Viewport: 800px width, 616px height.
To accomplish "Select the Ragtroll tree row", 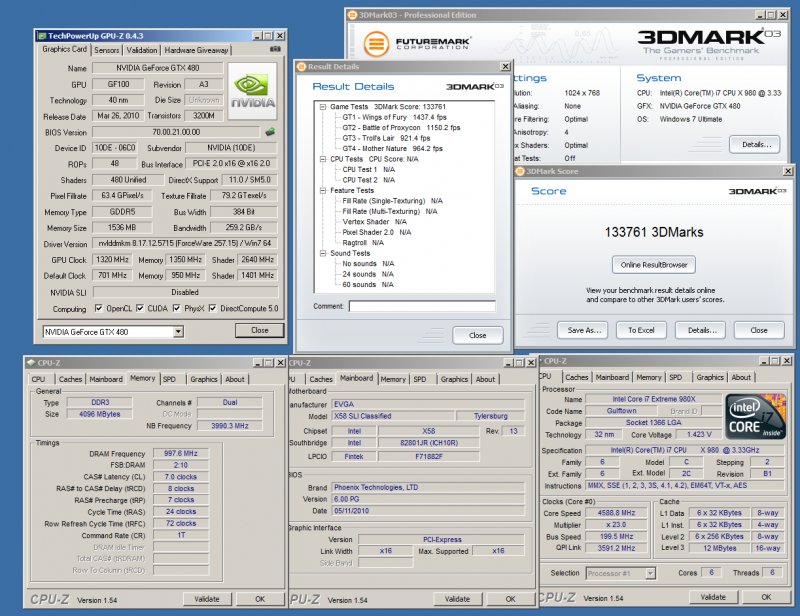I will pyautogui.click(x=363, y=243).
